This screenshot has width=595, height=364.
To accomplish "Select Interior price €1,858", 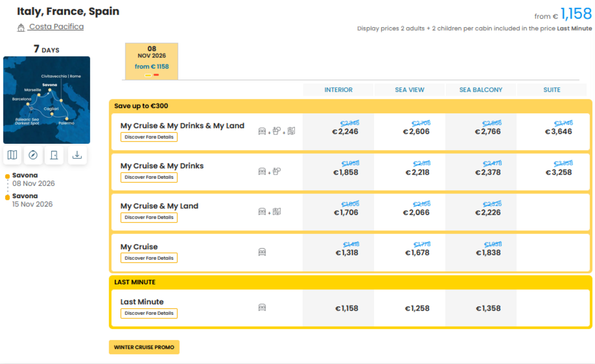I will point(346,172).
